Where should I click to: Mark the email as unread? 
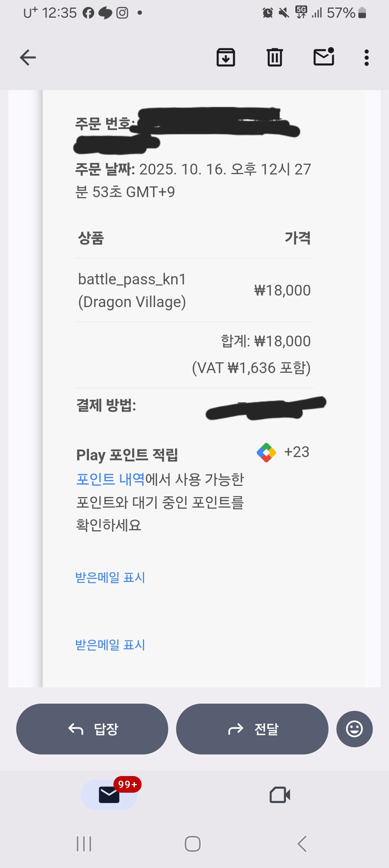324,57
